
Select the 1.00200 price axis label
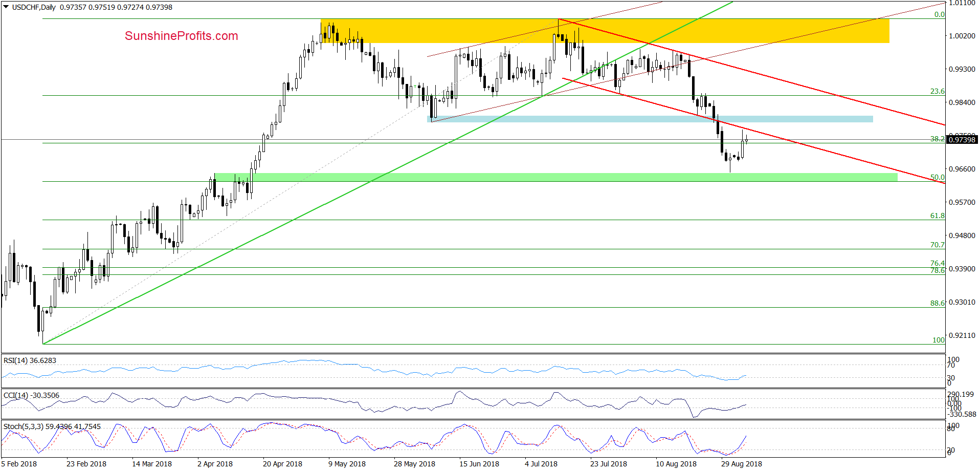[x=962, y=36]
